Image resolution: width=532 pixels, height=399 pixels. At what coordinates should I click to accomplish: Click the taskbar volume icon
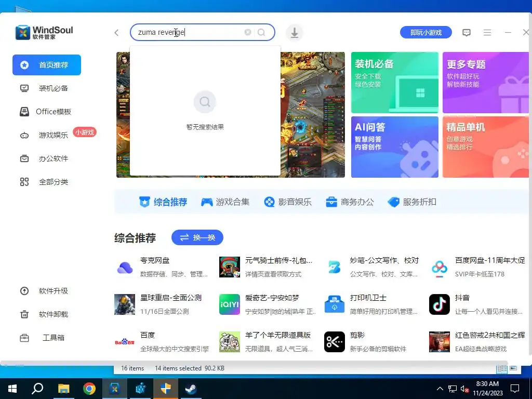pyautogui.click(x=464, y=389)
